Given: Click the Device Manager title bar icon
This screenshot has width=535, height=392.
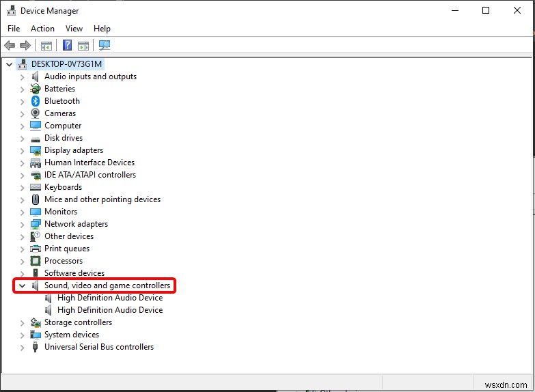Looking at the screenshot, I should (x=11, y=10).
